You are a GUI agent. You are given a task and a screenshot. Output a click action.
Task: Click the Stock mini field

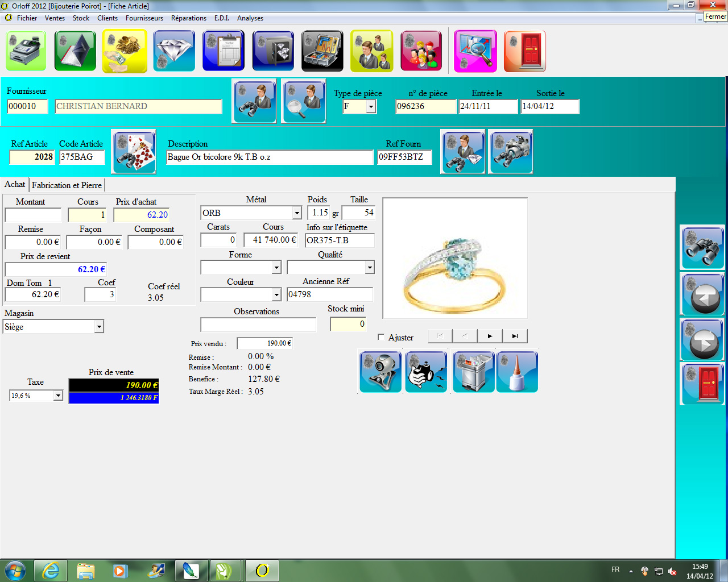point(348,324)
